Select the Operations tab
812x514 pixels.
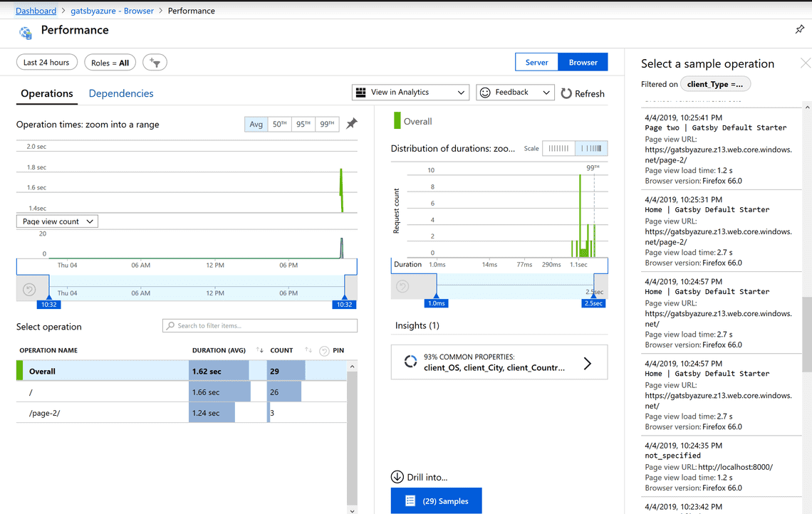coord(47,93)
